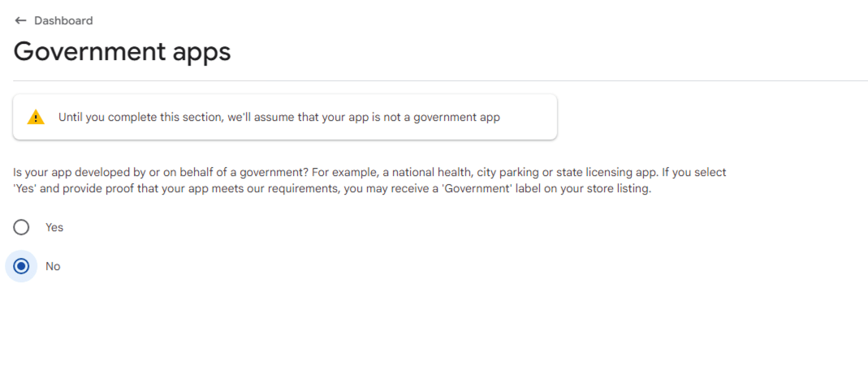Go back via the Dashboard link
This screenshot has width=868, height=374.
click(63, 20)
